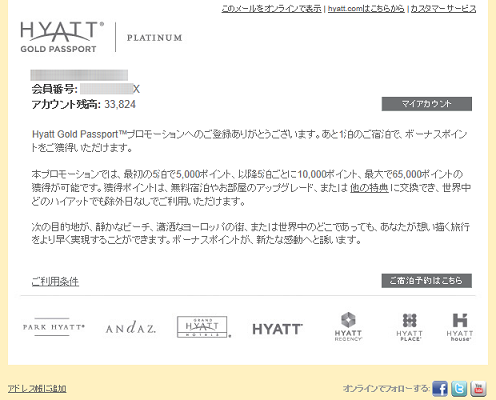This screenshot has height=400, width=496.
Task: Click the account balance 33,824
Action: click(120, 104)
